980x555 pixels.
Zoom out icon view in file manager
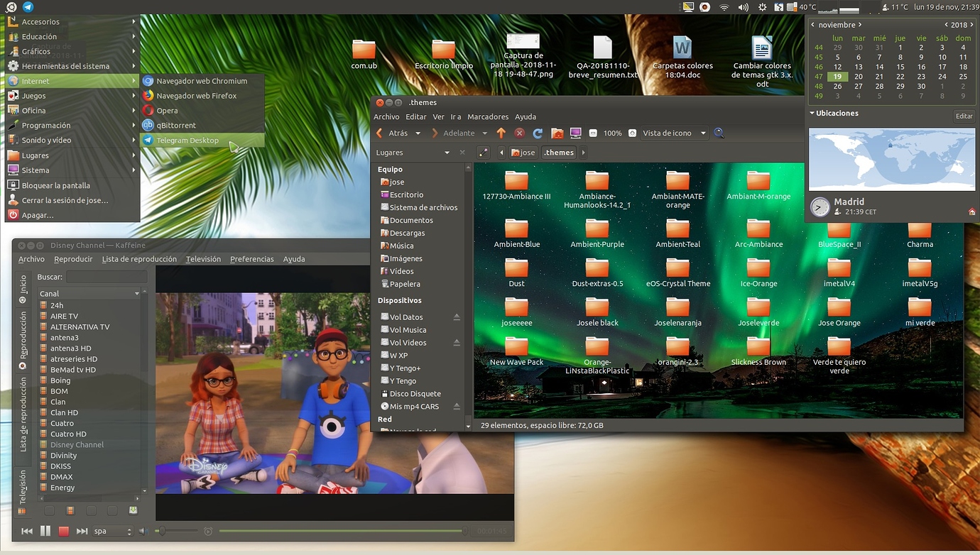coord(594,133)
